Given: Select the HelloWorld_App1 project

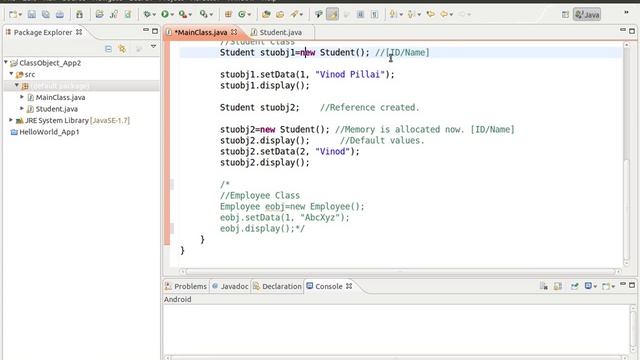Looking at the screenshot, I should coord(49,132).
